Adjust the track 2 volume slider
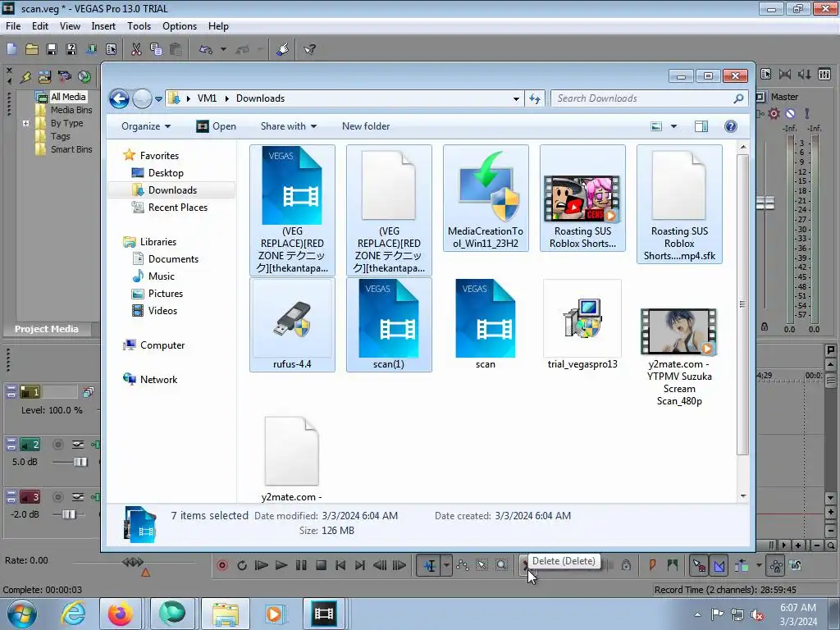This screenshot has height=630, width=840. pos(80,462)
